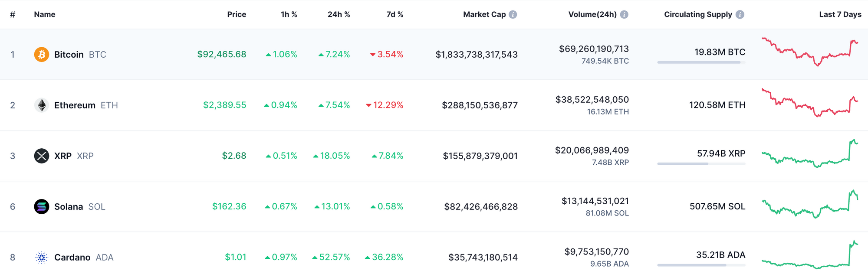868x274 pixels.
Task: Open Solana's 7-day sparkline chart
Action: 810,205
